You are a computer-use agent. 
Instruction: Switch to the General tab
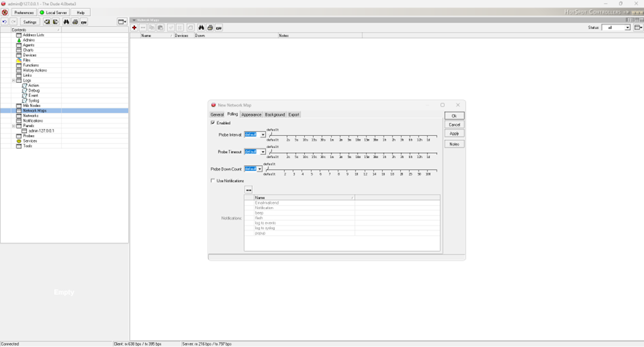[x=217, y=115]
